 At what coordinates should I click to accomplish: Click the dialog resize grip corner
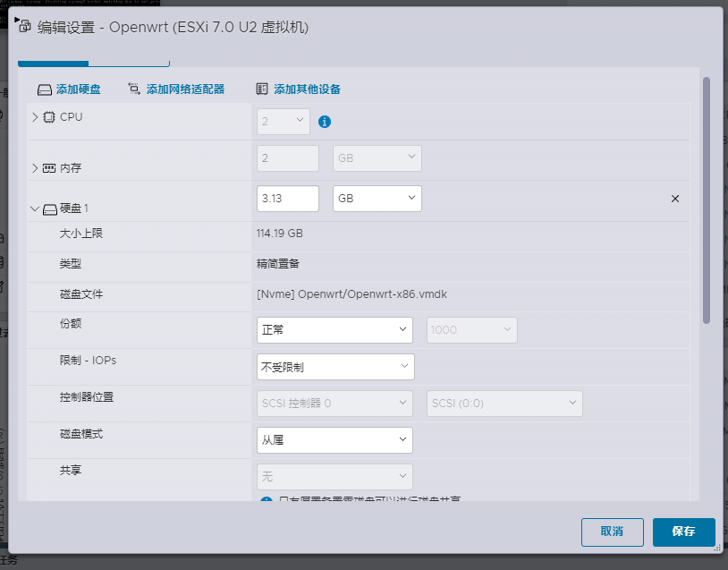718,549
